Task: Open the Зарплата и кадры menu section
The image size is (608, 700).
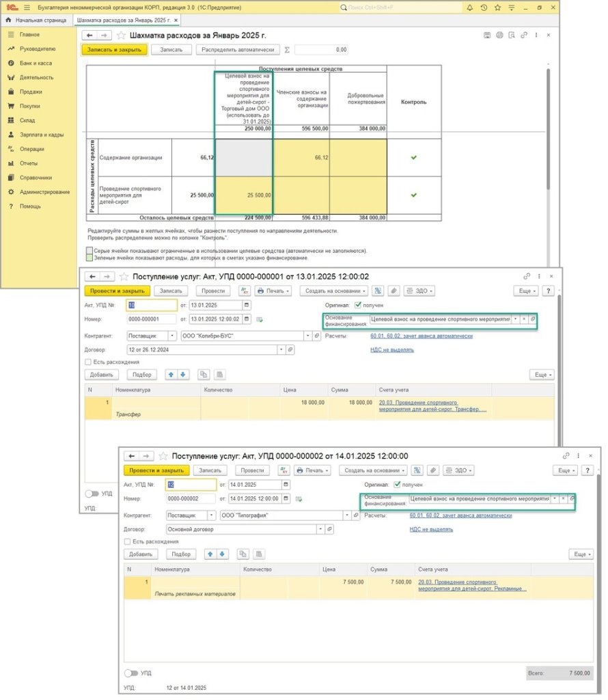Action: click(41, 135)
